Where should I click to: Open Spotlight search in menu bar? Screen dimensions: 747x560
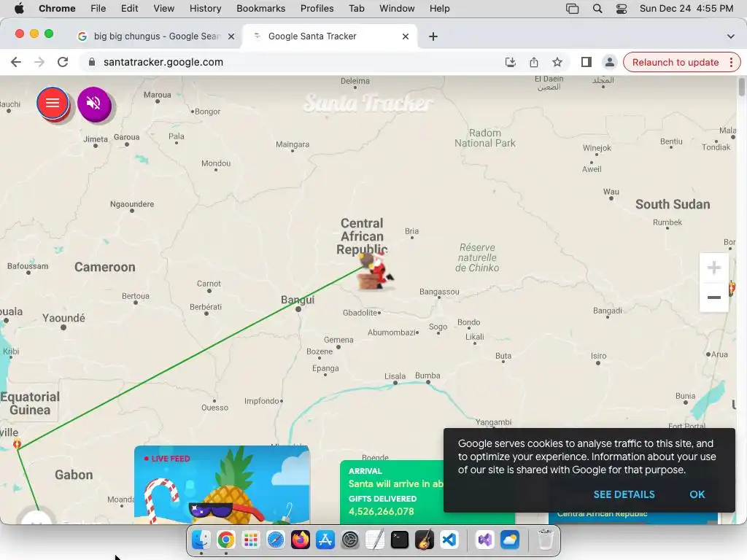(x=597, y=8)
